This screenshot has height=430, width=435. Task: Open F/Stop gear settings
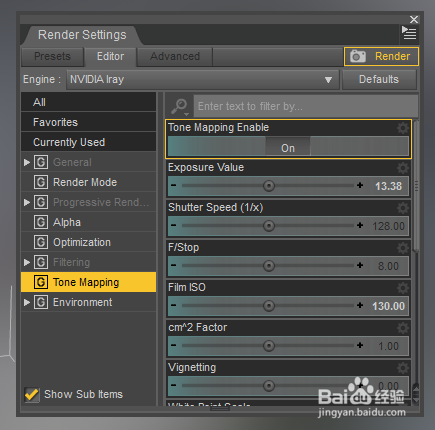coord(403,248)
